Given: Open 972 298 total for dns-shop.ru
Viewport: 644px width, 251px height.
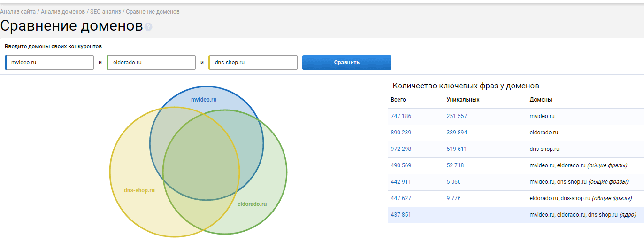Looking at the screenshot, I should (401, 149).
